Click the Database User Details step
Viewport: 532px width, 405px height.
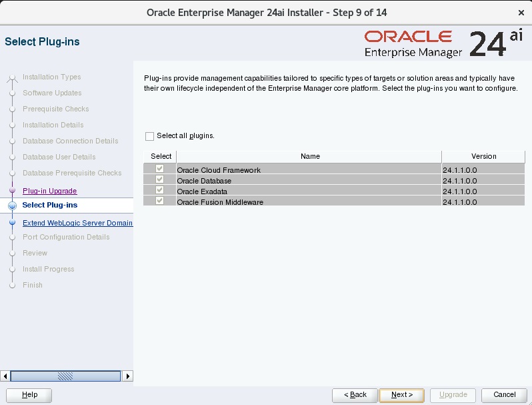(59, 157)
